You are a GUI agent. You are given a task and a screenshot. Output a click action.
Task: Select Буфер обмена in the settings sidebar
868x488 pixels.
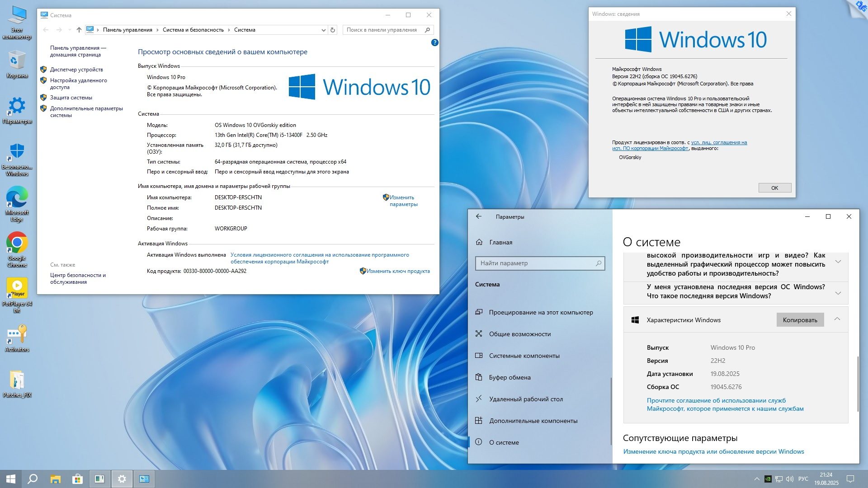[x=509, y=377]
